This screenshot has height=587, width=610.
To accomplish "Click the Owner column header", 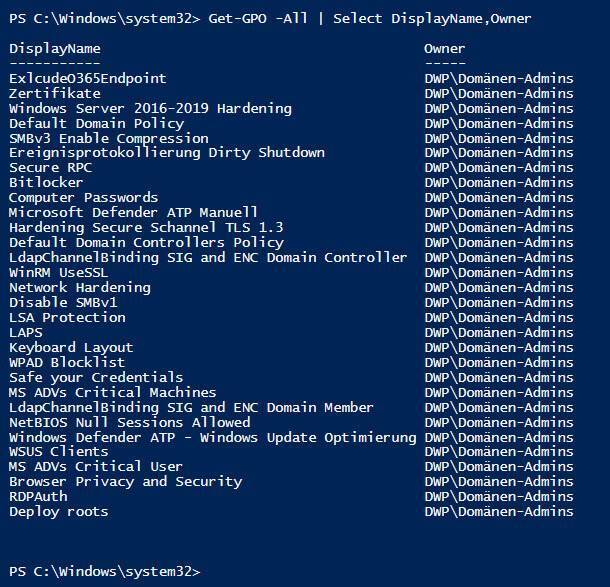I will coord(444,48).
